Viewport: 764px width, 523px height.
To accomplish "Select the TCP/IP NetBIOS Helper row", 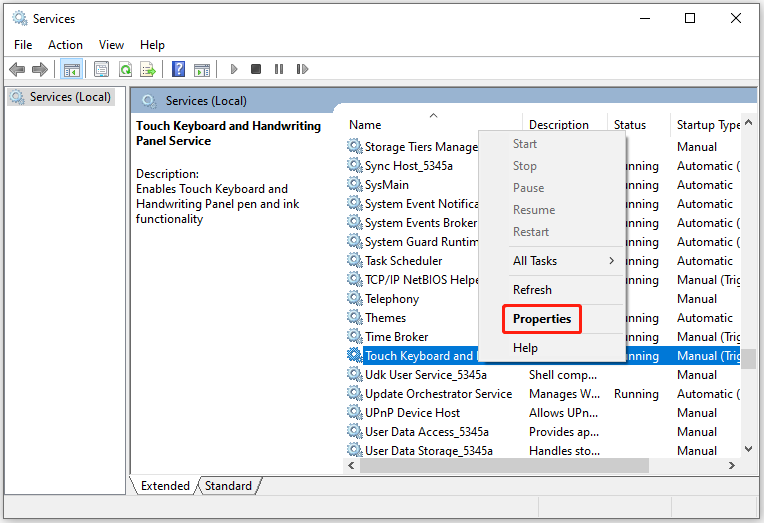I will (544, 279).
